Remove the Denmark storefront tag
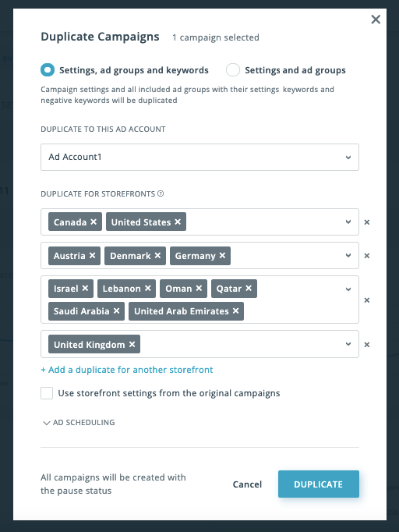This screenshot has height=532, width=399. [x=157, y=256]
